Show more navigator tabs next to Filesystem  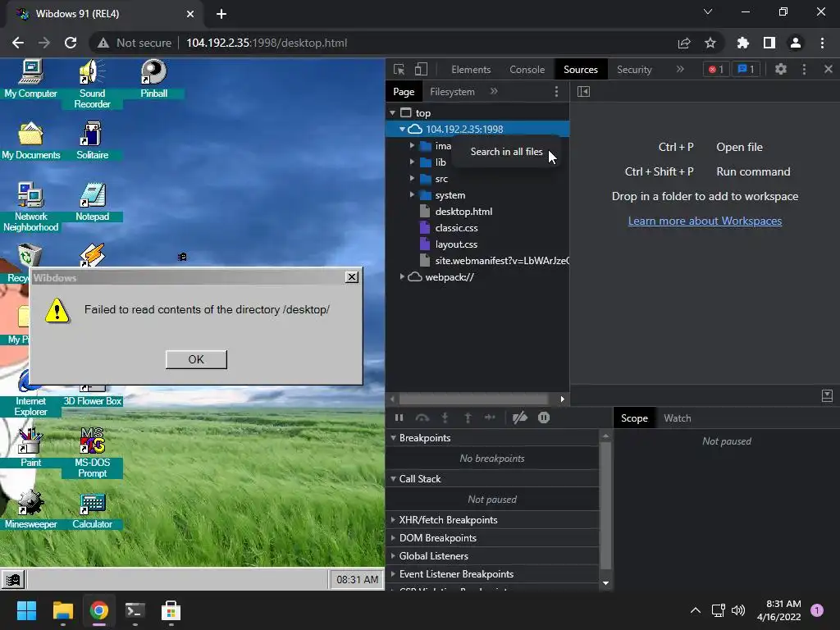click(x=494, y=92)
